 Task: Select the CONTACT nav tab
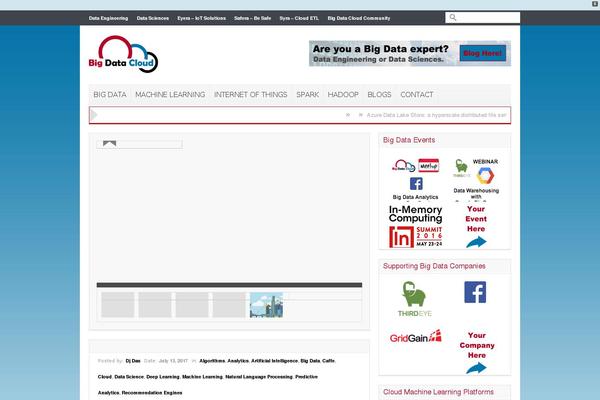click(x=417, y=95)
